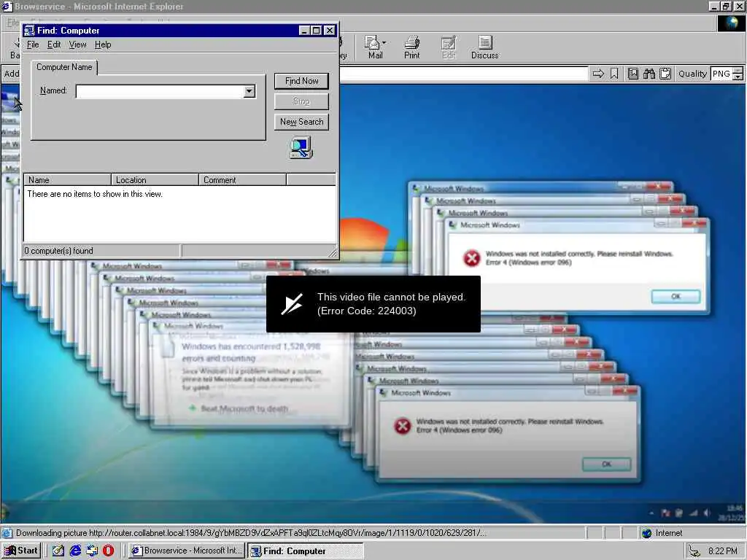Click the Find: Computer taskbar button
The image size is (747, 560).
[x=306, y=551]
